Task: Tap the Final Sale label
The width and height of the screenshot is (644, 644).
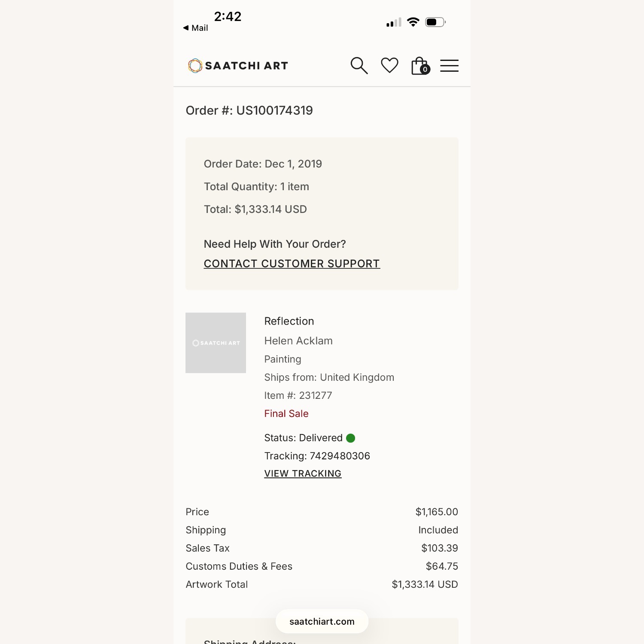Action: (286, 413)
